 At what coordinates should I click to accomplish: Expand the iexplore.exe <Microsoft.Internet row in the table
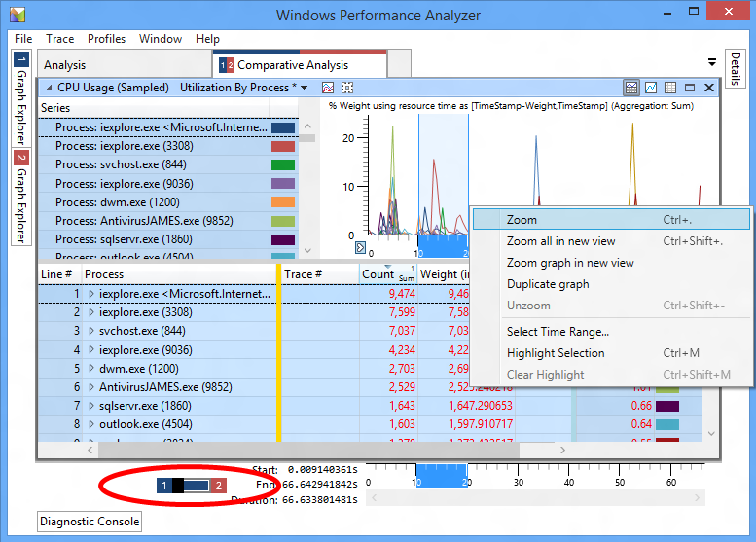(91, 294)
